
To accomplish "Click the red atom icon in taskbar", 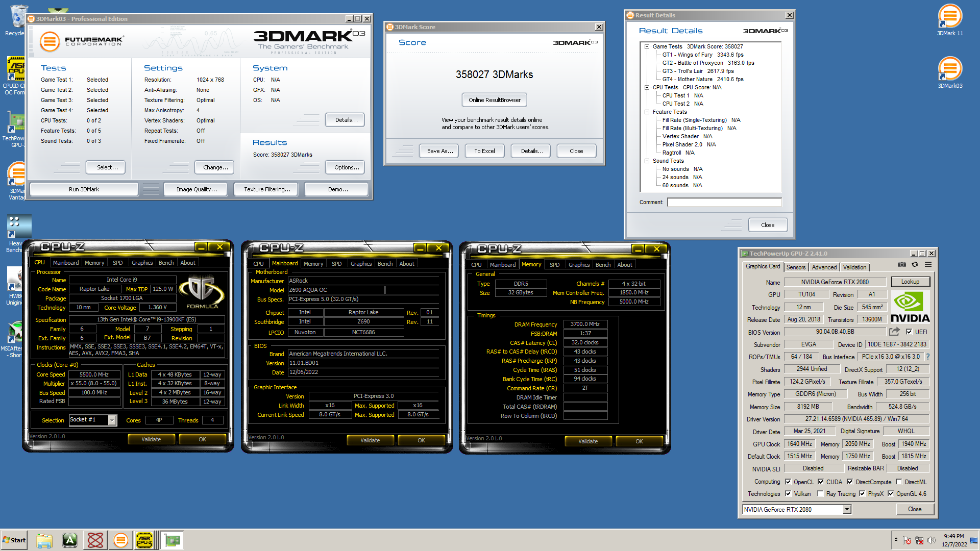I will [x=95, y=540].
